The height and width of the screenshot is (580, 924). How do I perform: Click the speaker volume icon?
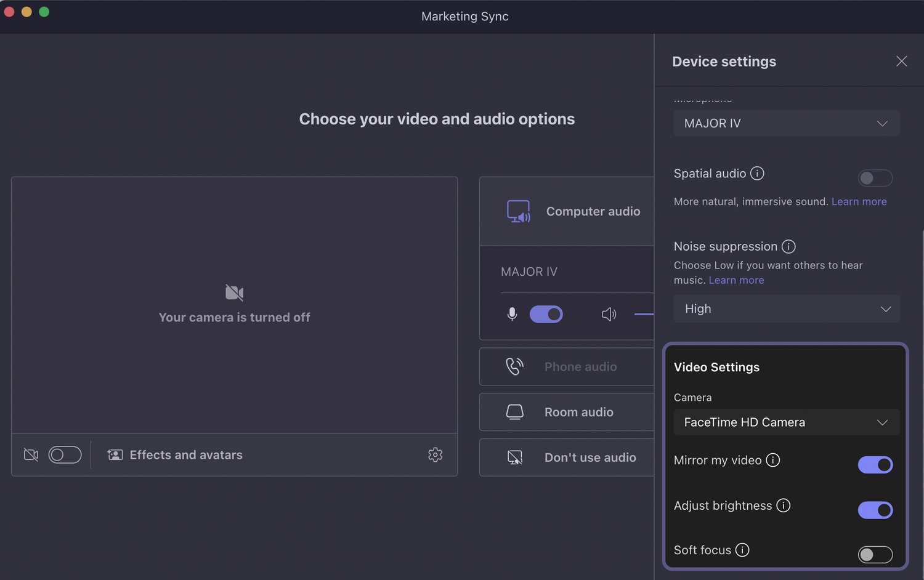tap(609, 314)
